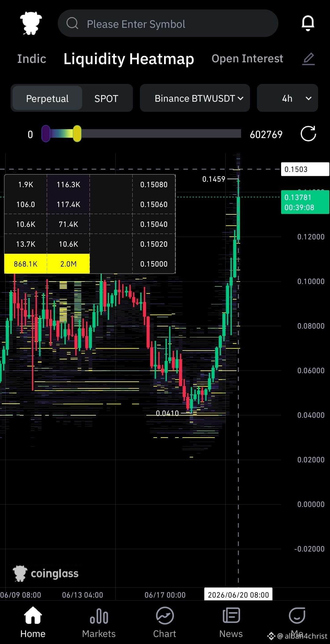
Task: Go to Home in bottom navigation
Action: pyautogui.click(x=33, y=623)
